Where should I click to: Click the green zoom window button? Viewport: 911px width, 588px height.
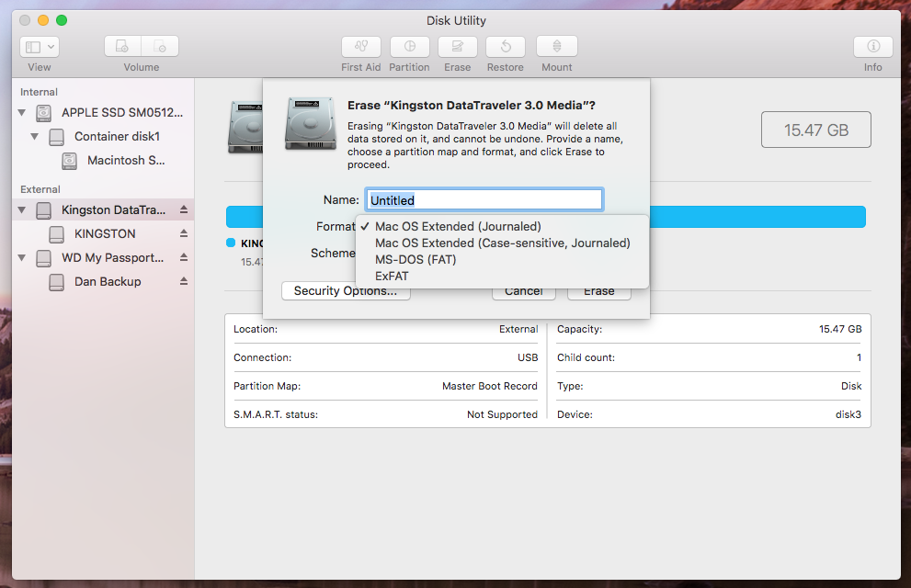[62, 20]
